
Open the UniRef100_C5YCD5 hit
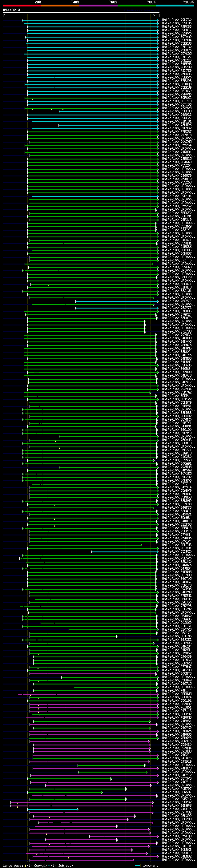point(177,54)
